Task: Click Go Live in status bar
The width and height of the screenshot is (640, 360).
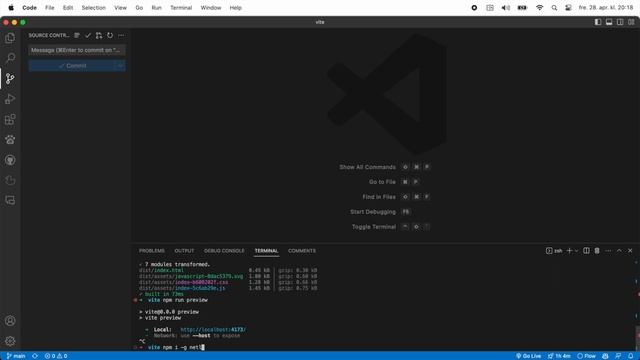Action: coord(529,356)
